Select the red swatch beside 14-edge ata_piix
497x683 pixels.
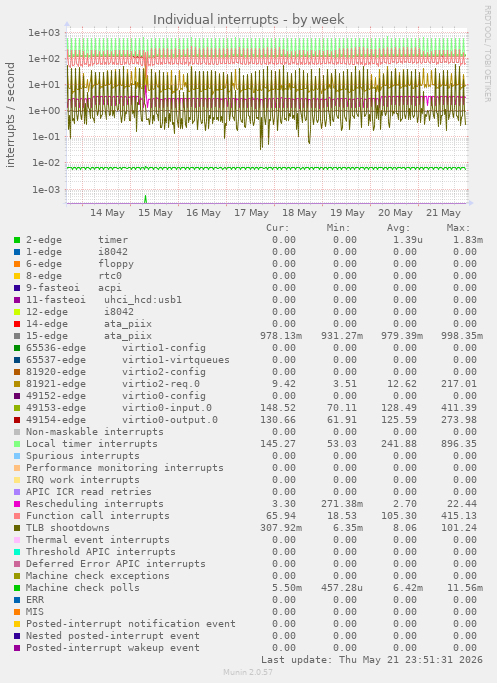pyautogui.click(x=17, y=324)
